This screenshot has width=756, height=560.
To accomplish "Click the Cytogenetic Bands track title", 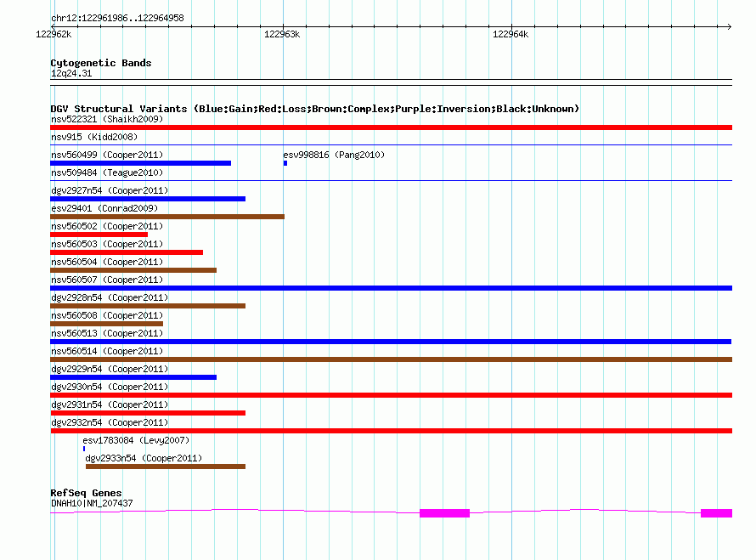I will click(101, 63).
